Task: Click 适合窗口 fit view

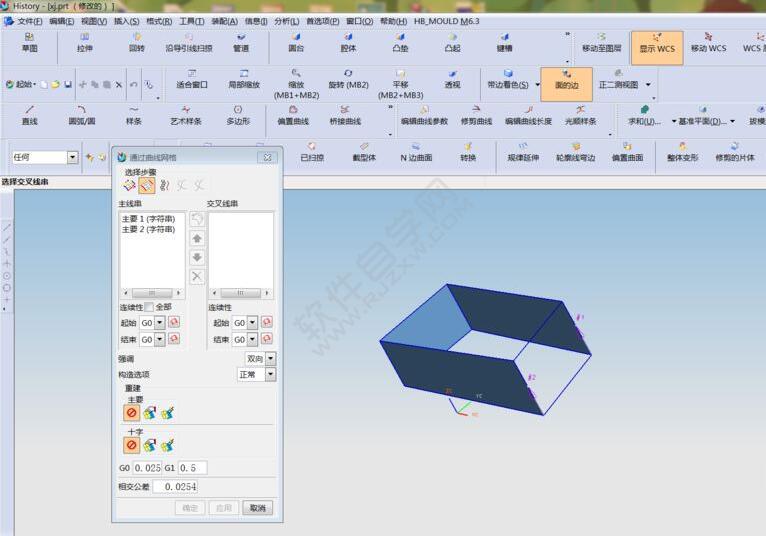Action: [192, 80]
